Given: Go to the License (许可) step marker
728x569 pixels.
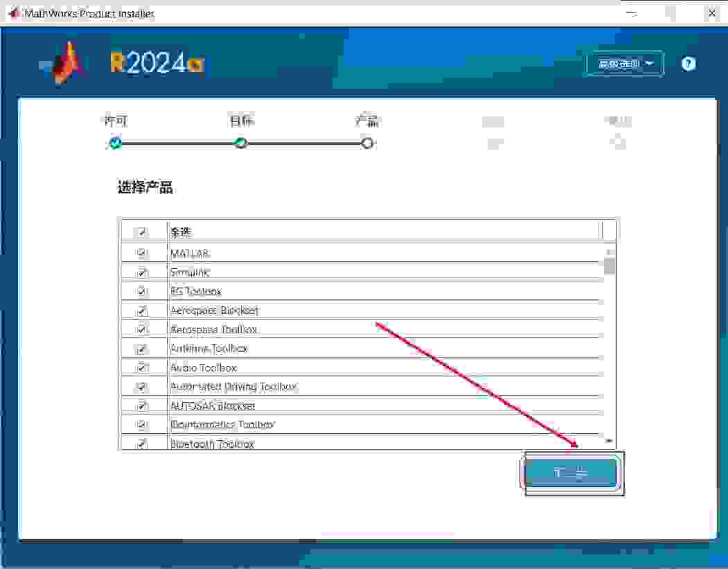Looking at the screenshot, I should pyautogui.click(x=115, y=142).
